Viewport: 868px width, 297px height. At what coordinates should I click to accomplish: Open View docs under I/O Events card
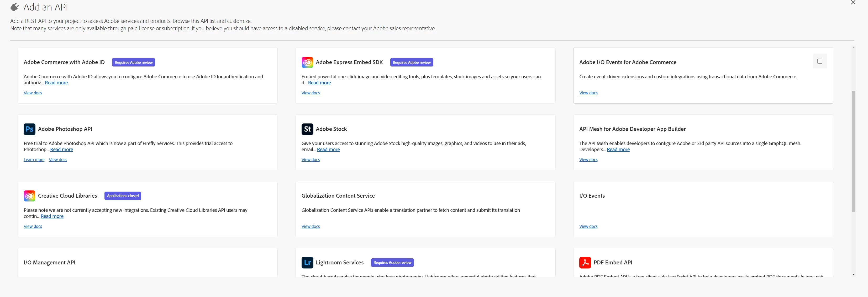tap(588, 227)
